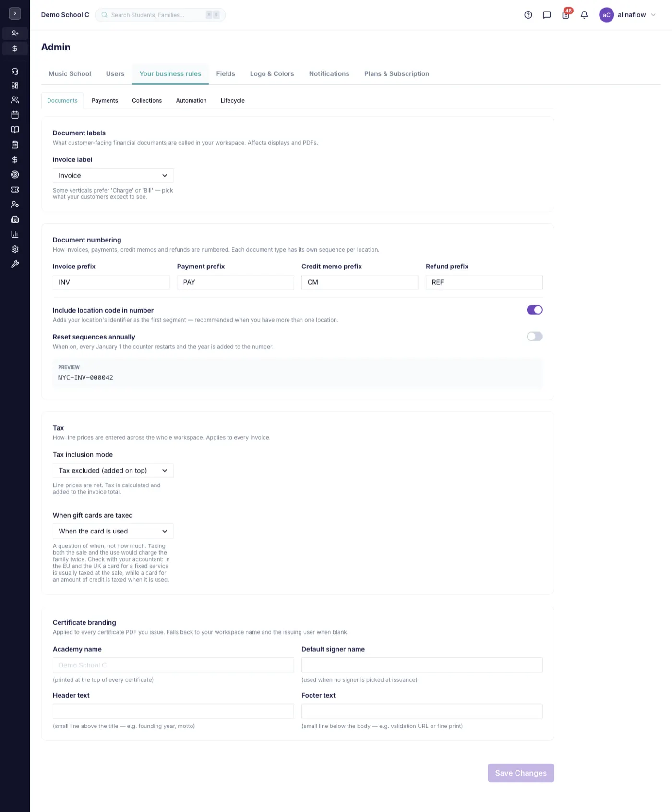Switch to the Logo & Colors tab

[x=272, y=74]
